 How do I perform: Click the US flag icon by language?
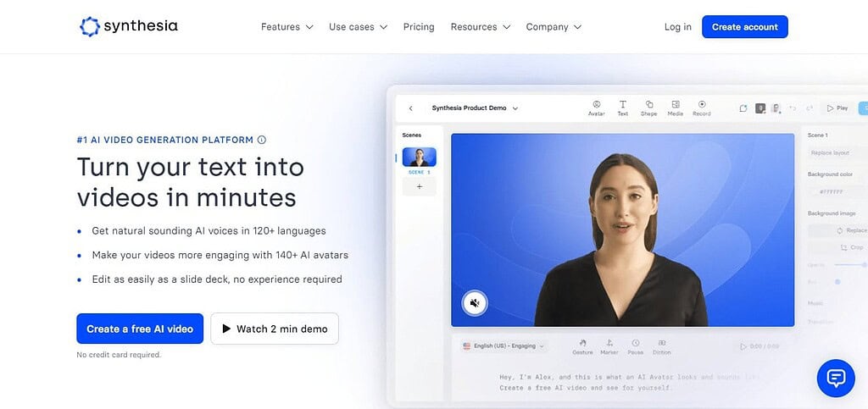(x=467, y=346)
